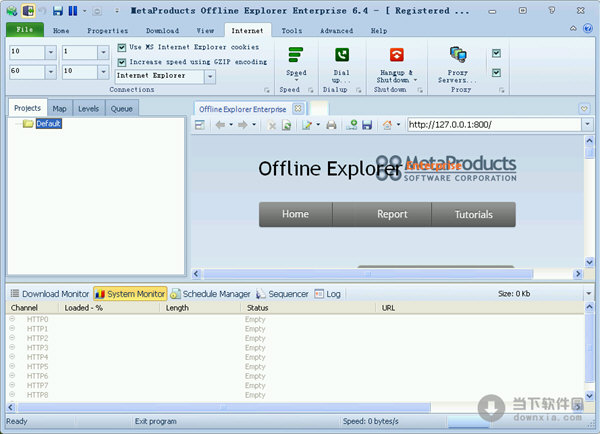600x434 pixels.
Task: Open the monitor panel options dropdown
Action: 589,294
